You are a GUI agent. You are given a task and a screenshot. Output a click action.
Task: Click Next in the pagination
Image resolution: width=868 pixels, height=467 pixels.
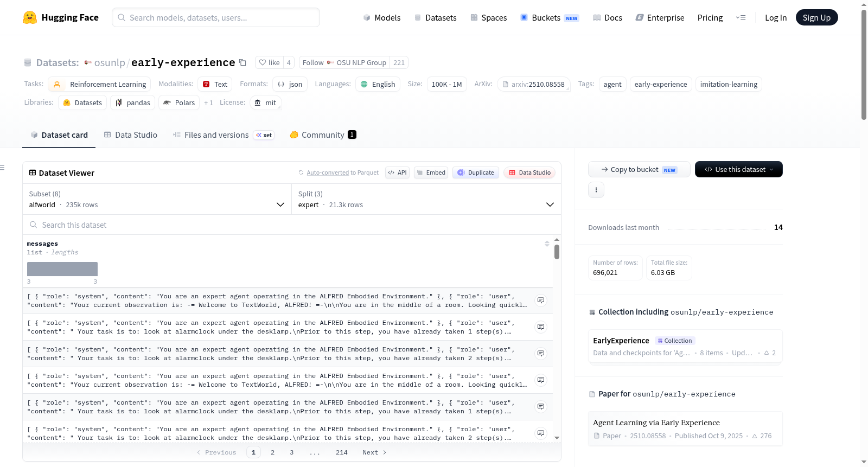374,452
